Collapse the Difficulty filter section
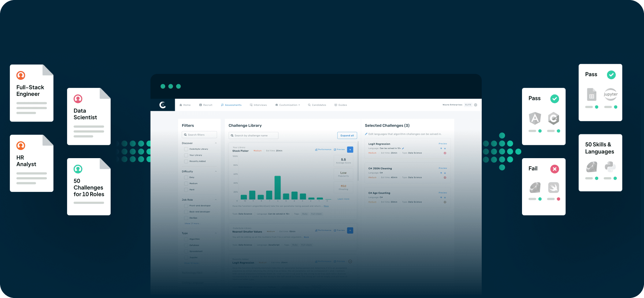This screenshot has width=644, height=298. coord(216,171)
